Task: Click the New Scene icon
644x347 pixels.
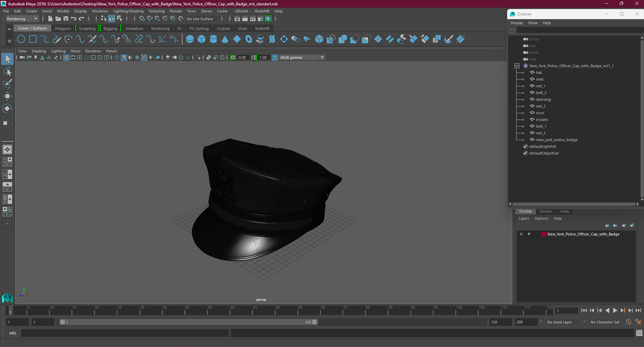Action: click(50, 19)
